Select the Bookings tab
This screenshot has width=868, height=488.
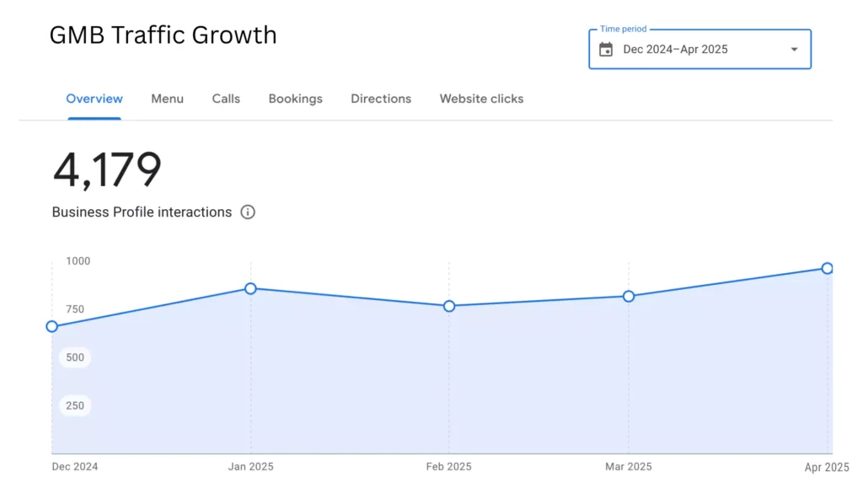[296, 99]
